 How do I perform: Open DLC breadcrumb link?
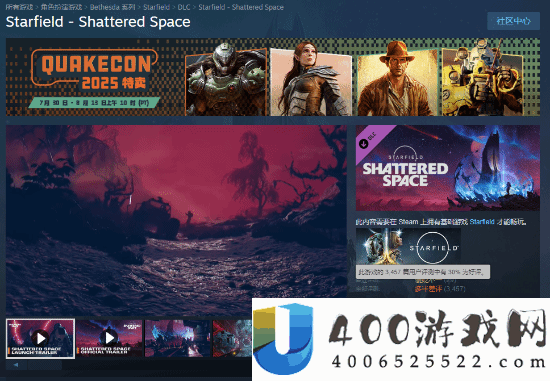184,7
